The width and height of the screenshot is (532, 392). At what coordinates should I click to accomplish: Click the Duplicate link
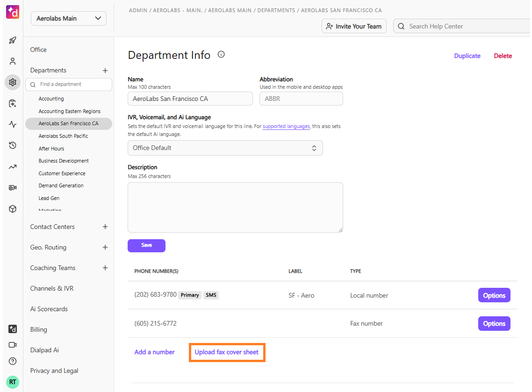click(467, 56)
